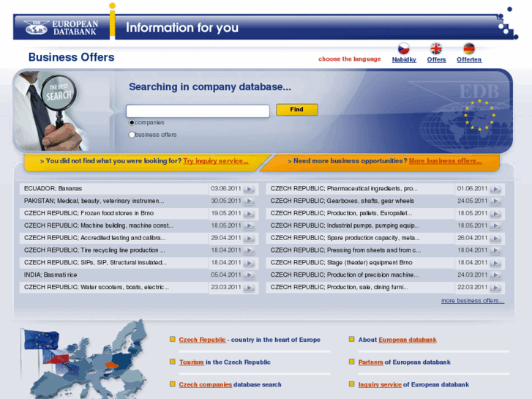Open the Czech Republic link

(x=202, y=340)
